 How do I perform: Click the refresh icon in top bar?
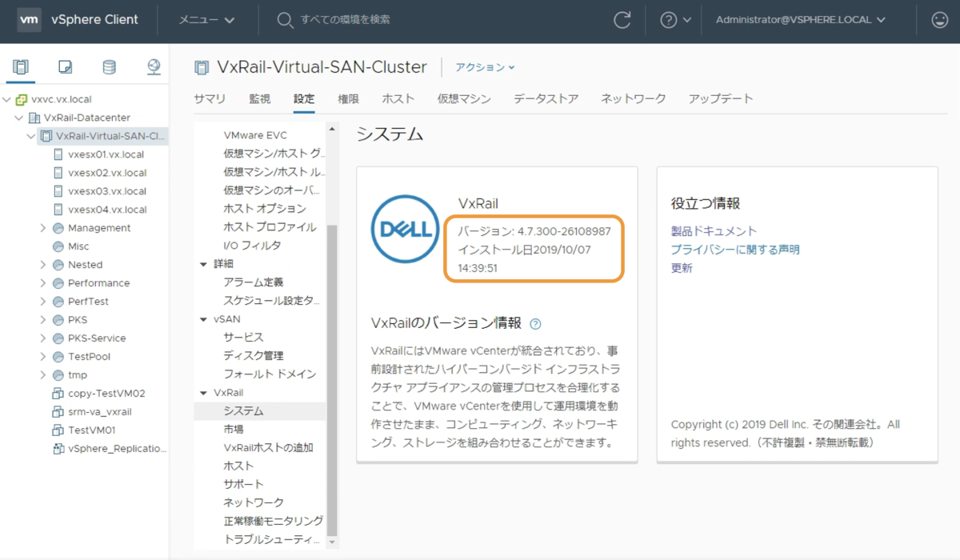click(622, 20)
